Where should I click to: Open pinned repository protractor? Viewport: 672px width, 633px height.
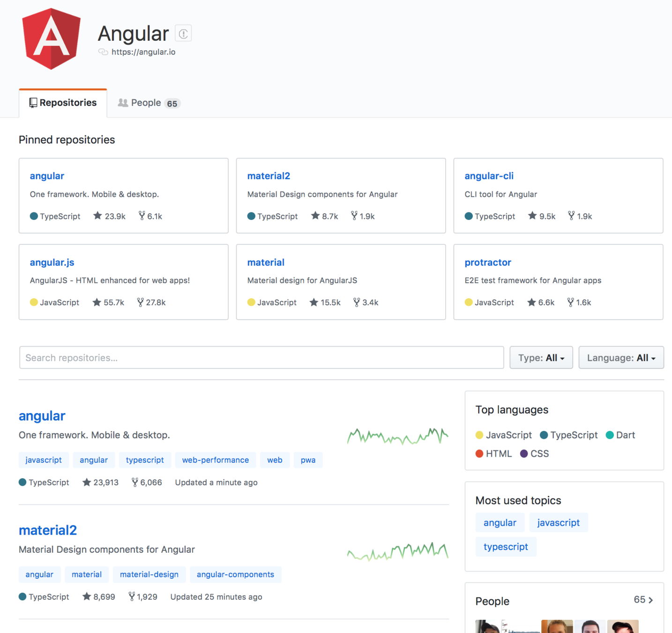[488, 263]
